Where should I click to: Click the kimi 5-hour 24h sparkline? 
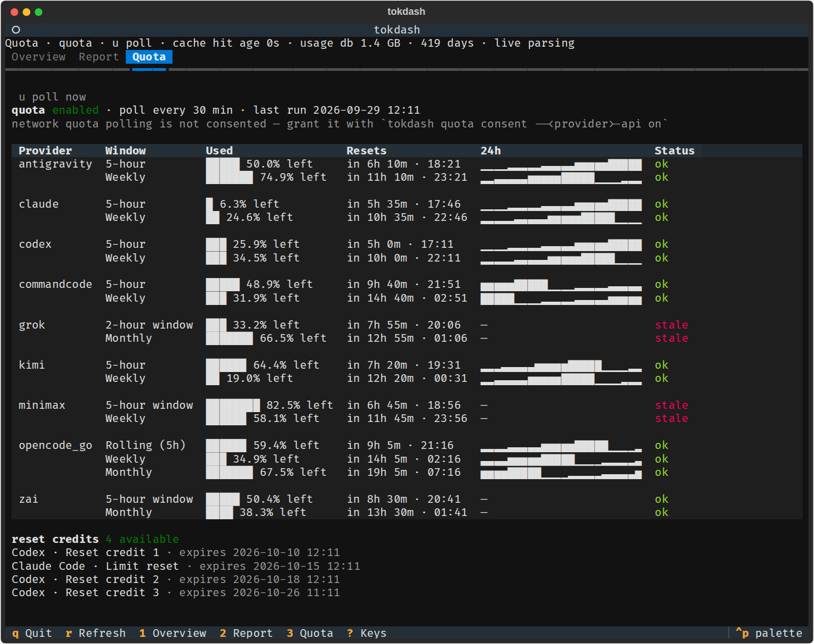561,365
